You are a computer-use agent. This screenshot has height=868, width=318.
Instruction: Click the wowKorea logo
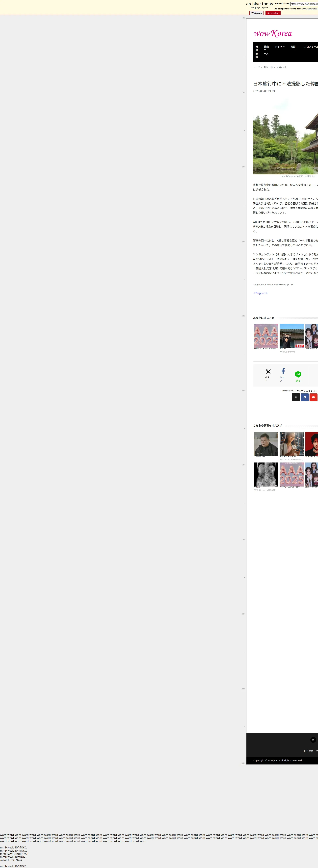point(272,33)
